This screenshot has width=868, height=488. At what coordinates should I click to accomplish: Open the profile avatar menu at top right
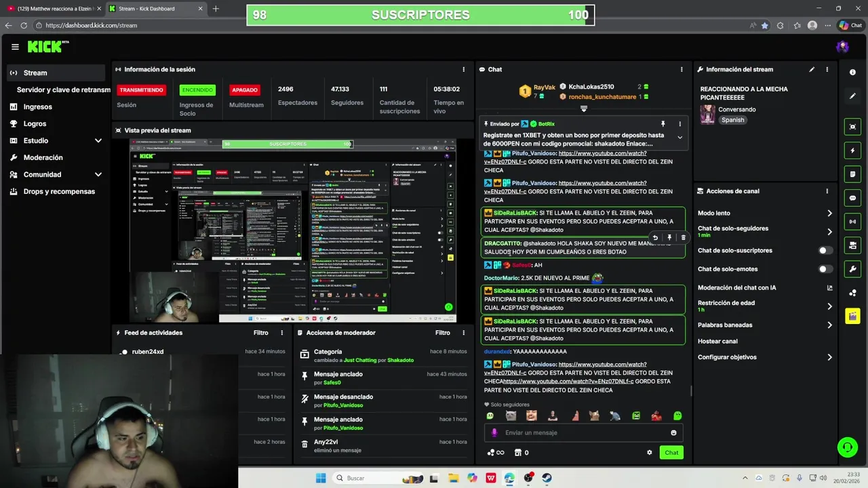tap(842, 47)
